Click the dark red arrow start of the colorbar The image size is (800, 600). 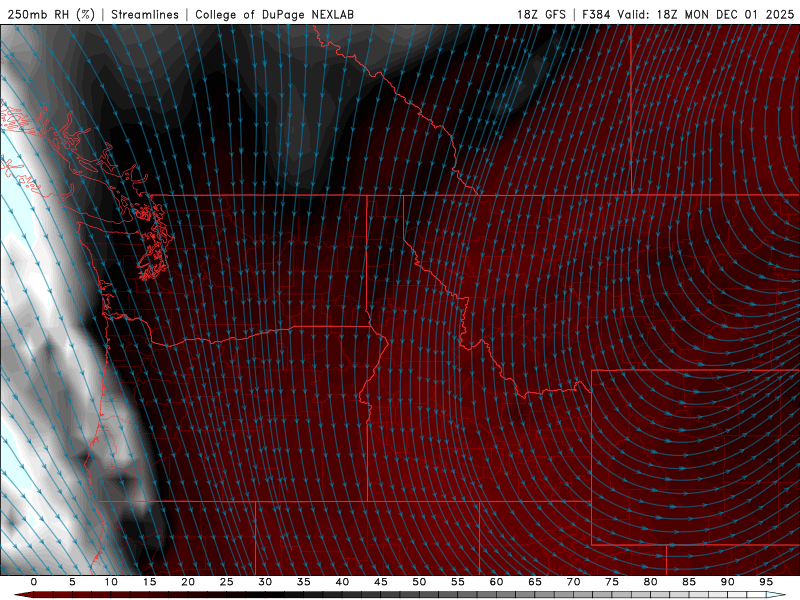pos(23,595)
